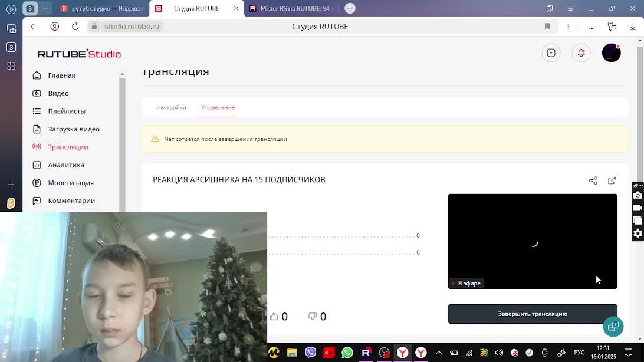The width and height of the screenshot is (644, 362).
Task: Click the home icon next to Главная
Action: 37,75
